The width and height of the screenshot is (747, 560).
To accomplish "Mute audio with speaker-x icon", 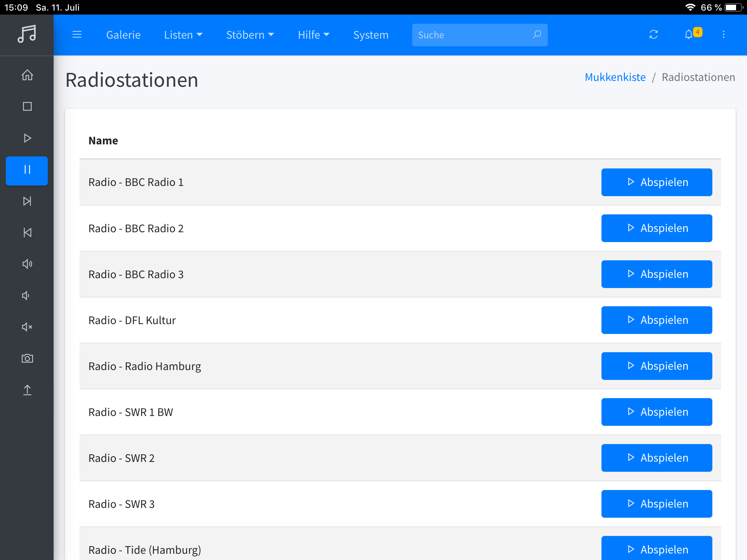I will [27, 327].
